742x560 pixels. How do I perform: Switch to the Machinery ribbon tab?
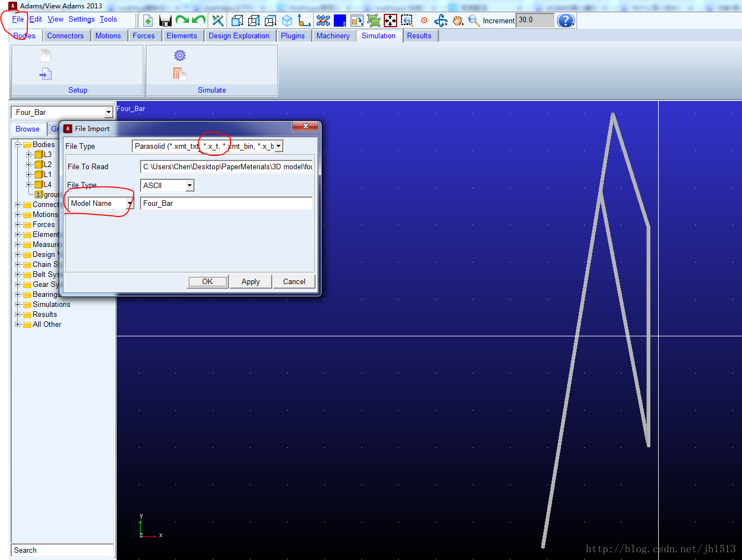click(x=333, y=36)
